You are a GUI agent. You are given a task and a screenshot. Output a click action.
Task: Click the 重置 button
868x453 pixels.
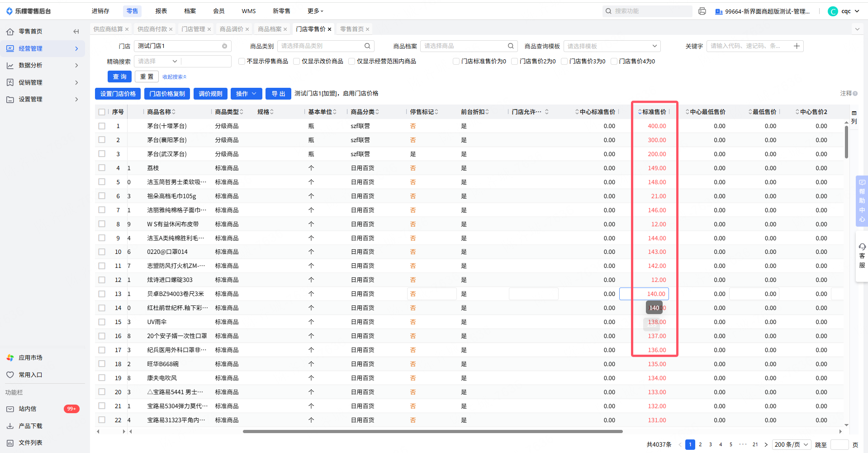coord(147,77)
